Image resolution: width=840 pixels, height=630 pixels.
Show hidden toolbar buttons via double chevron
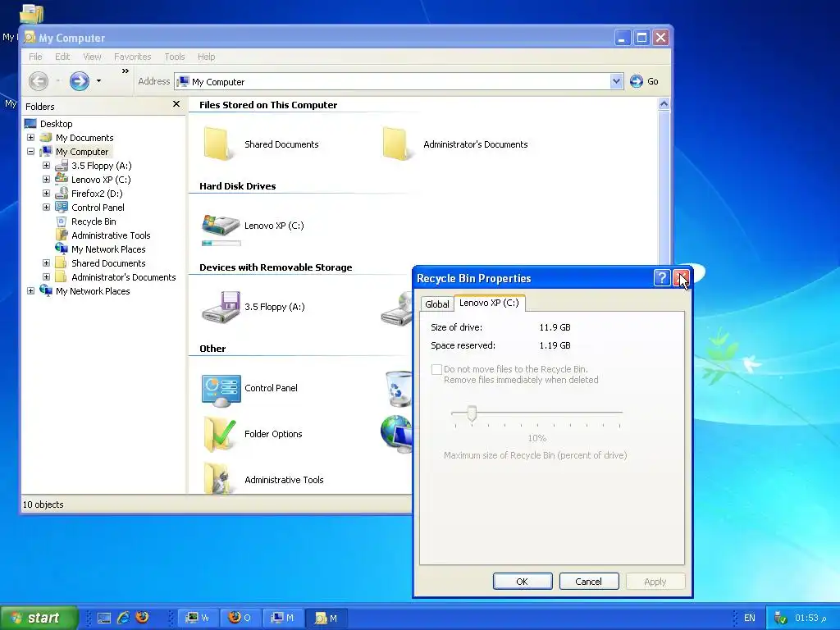coord(126,71)
